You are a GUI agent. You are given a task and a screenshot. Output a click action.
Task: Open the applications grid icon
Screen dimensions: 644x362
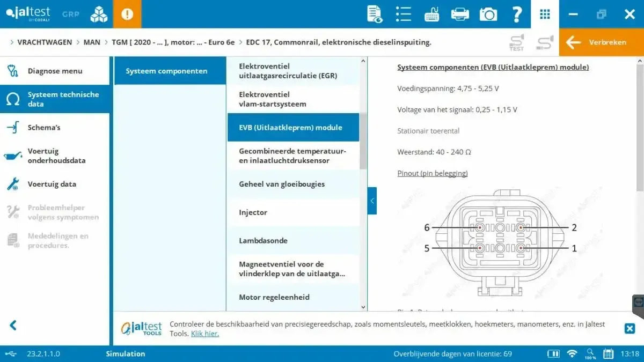545,14
